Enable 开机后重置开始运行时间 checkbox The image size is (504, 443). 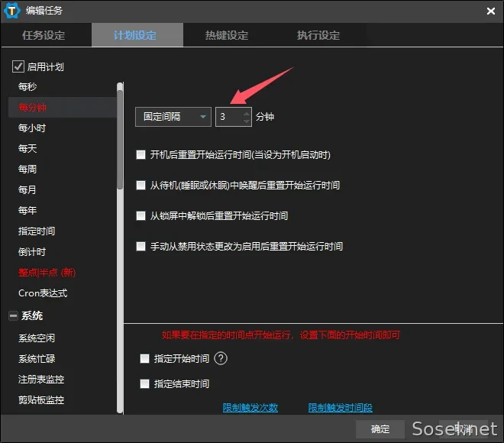click(141, 154)
